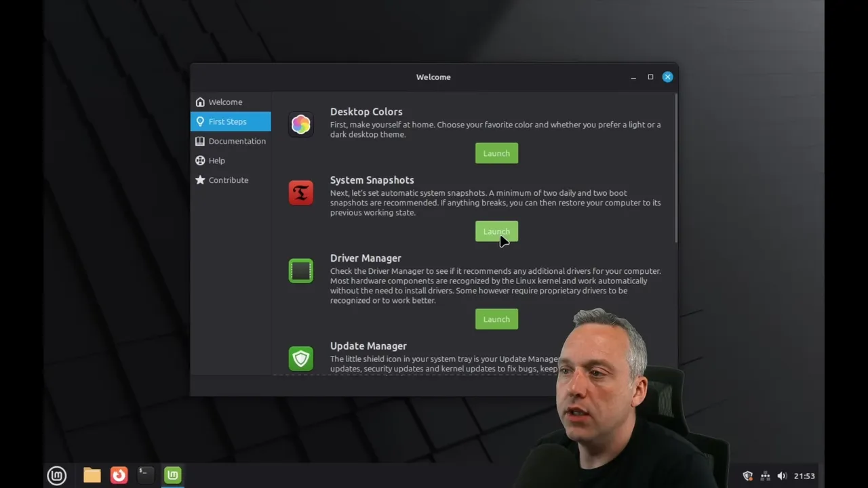Open update shield icon in system tray
Screen dimensions: 868x488
tap(747, 476)
